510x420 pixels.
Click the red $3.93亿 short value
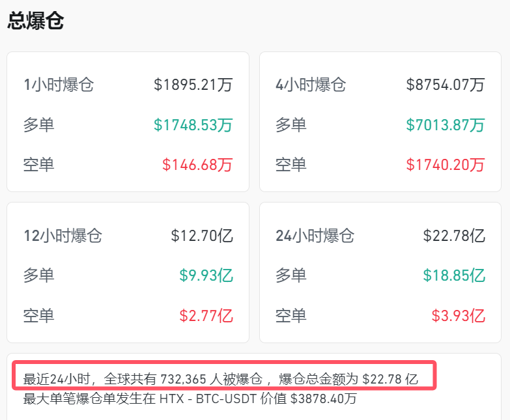click(458, 316)
